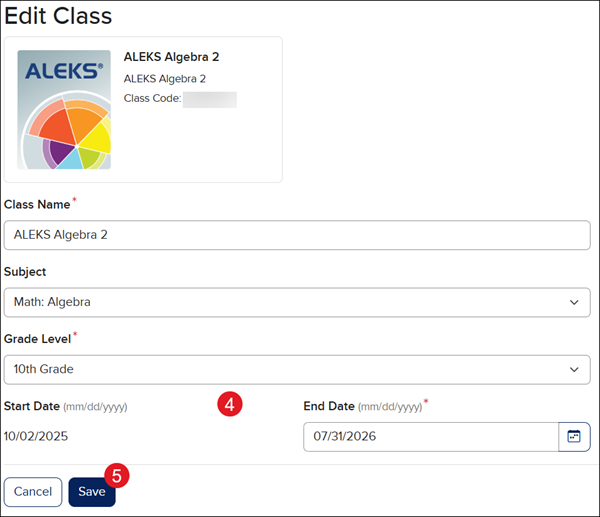
Task: Click the Class Code label
Action: point(152,99)
